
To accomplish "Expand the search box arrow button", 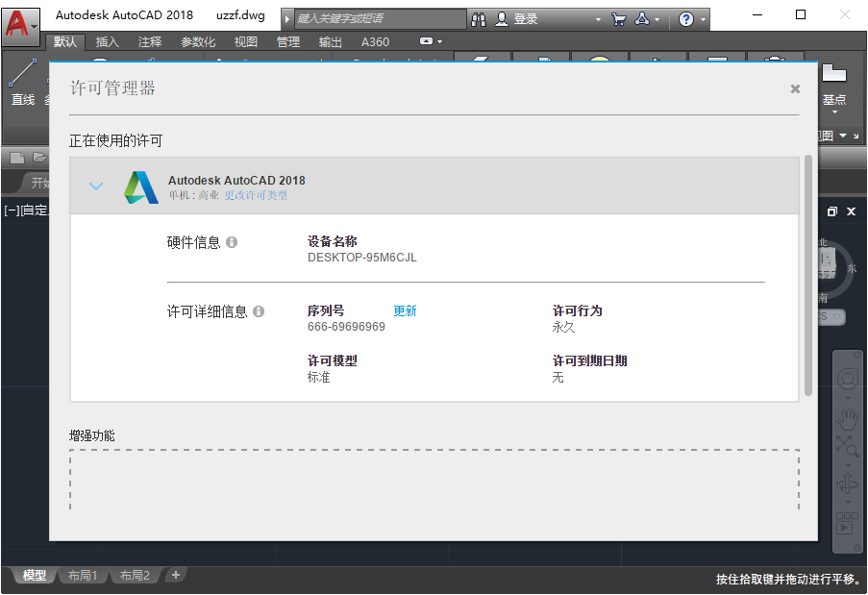I will tap(287, 19).
